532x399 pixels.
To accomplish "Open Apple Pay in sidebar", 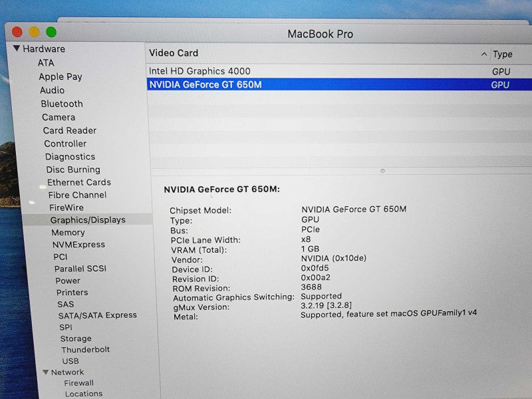I will (61, 76).
